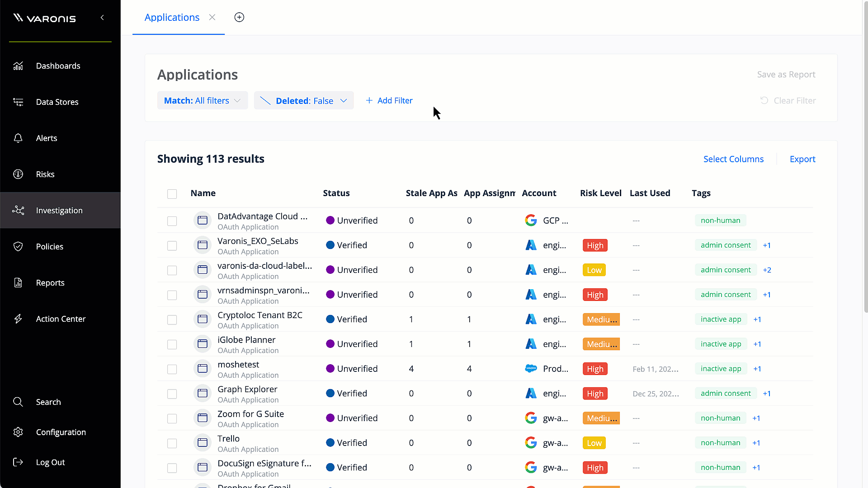The image size is (868, 488).
Task: Collapse sidebar with the left chevron
Action: coord(102,18)
